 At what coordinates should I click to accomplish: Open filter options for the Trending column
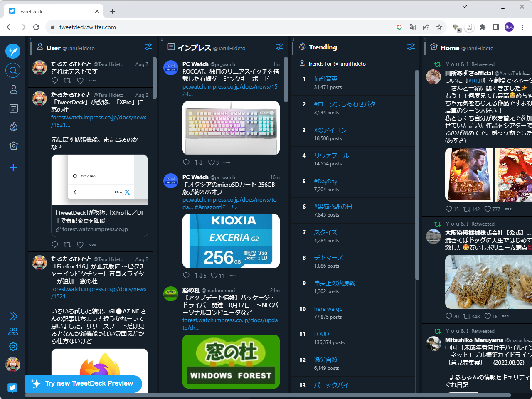411,47
